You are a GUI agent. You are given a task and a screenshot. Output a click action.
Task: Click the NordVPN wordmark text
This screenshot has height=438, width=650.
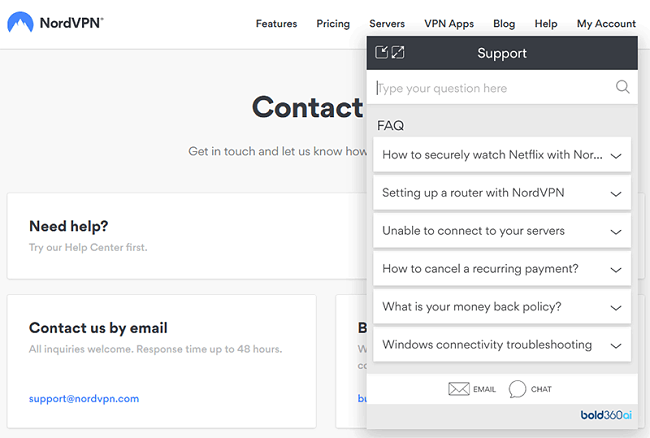(72, 23)
